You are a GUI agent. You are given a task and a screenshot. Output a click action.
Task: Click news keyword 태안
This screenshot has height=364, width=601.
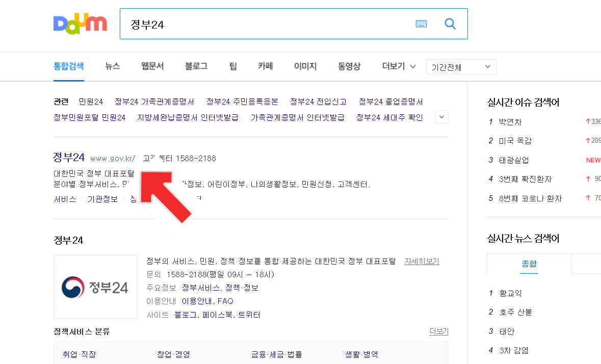point(507,331)
